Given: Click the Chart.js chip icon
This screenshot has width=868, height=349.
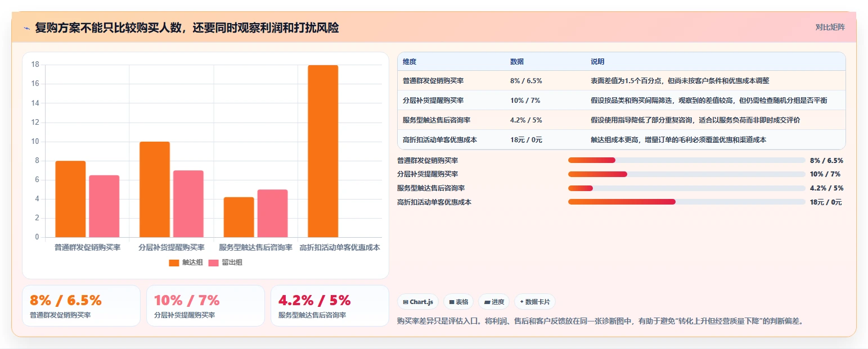Looking at the screenshot, I should (406, 302).
